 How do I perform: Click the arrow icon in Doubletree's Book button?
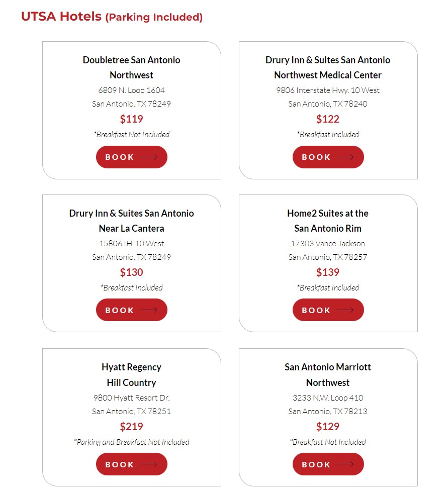pyautogui.click(x=149, y=157)
